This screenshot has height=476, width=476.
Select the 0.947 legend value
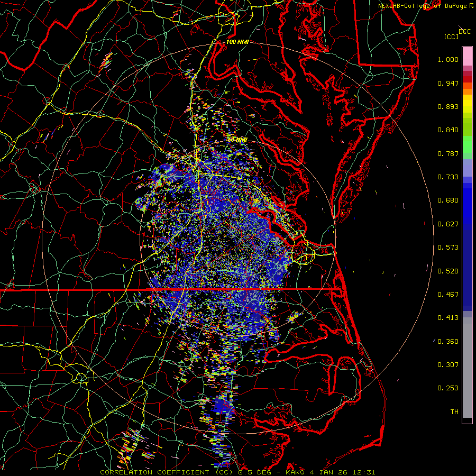(448, 83)
